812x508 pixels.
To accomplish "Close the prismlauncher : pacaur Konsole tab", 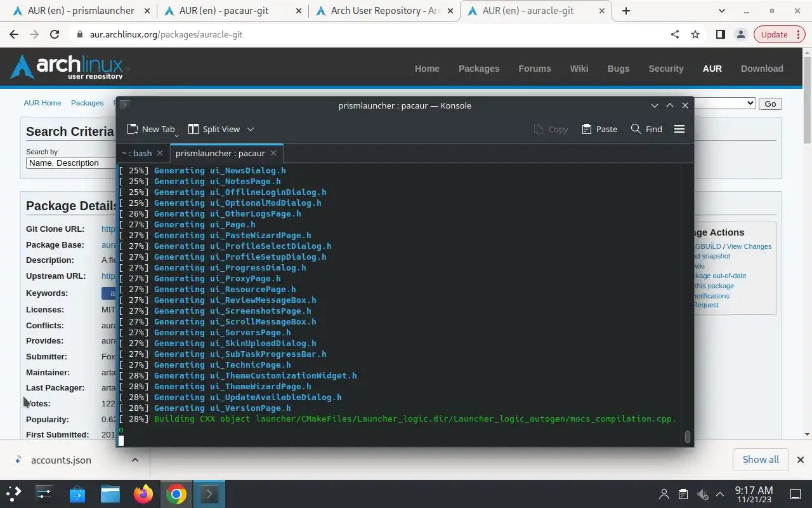I will [273, 153].
